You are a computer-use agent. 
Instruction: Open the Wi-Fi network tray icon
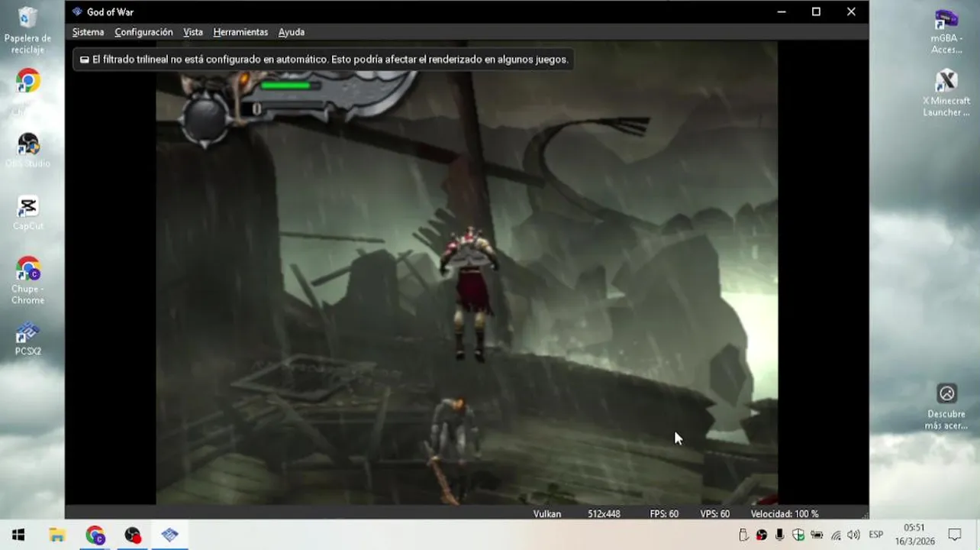(x=836, y=535)
